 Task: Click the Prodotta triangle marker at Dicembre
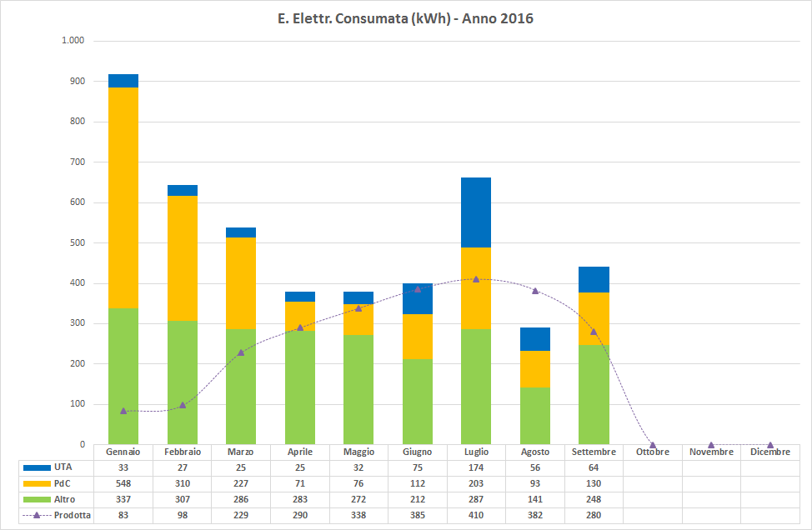(769, 445)
